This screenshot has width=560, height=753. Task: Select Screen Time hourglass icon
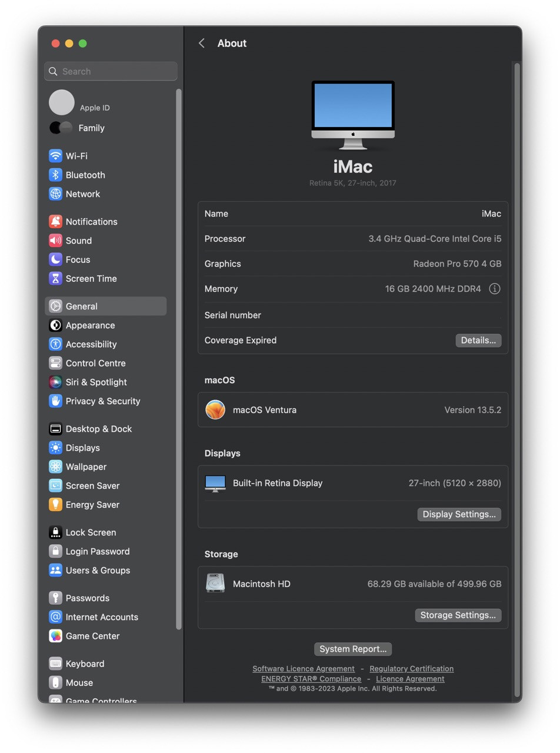(55, 278)
